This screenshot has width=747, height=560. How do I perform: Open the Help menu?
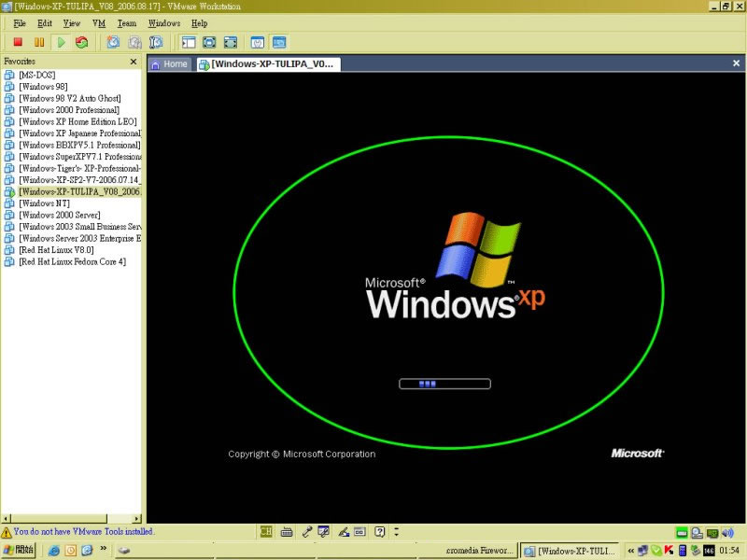pyautogui.click(x=200, y=23)
